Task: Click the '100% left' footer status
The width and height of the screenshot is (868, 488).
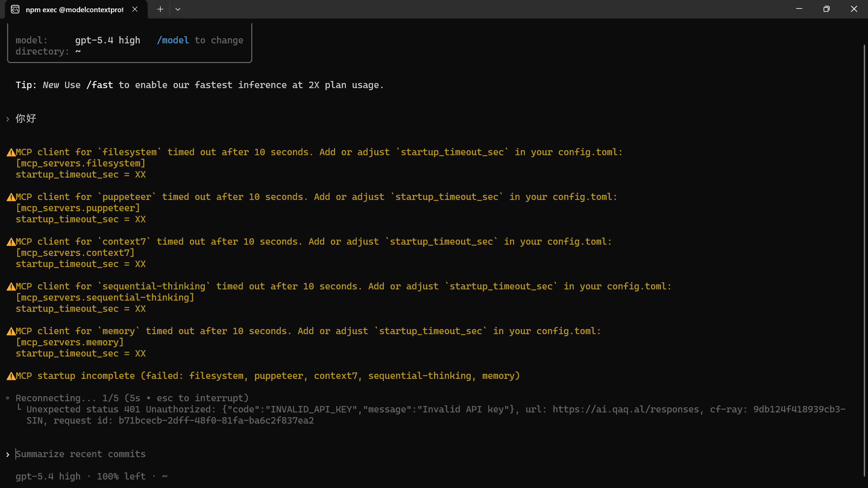Action: click(x=121, y=476)
